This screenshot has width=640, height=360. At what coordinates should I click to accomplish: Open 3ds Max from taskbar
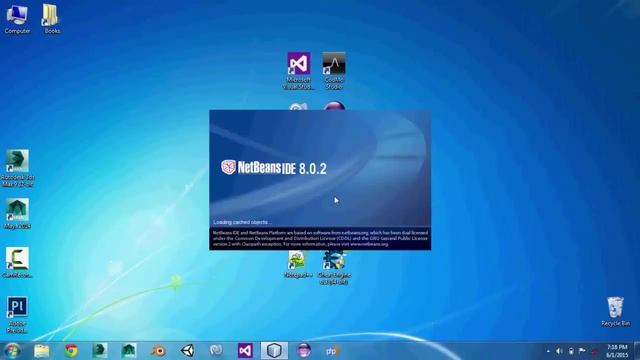pos(100,351)
